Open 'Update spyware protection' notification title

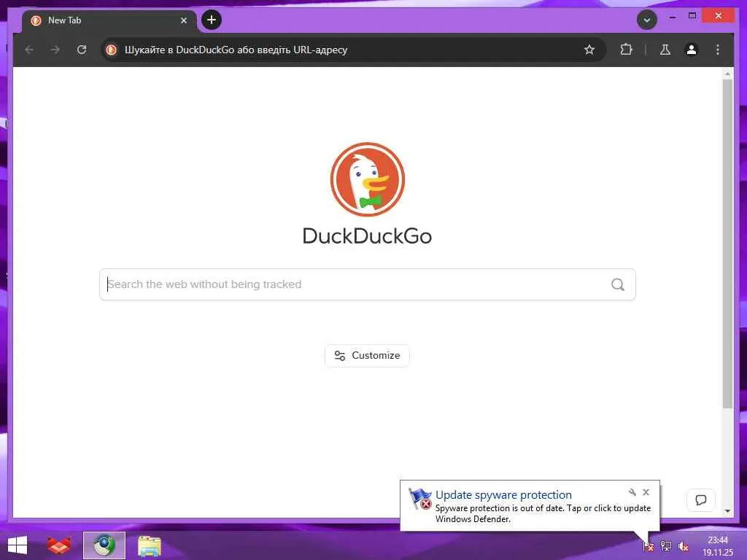[x=503, y=495]
